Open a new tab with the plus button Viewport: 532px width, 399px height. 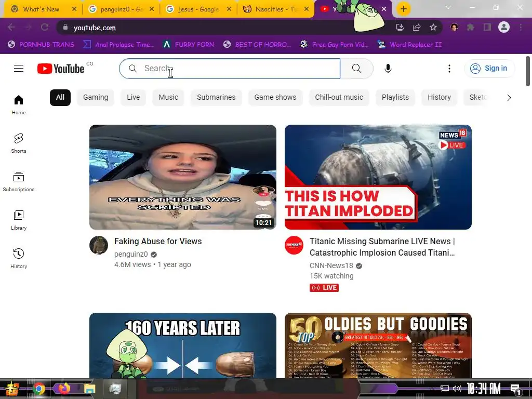tap(403, 9)
